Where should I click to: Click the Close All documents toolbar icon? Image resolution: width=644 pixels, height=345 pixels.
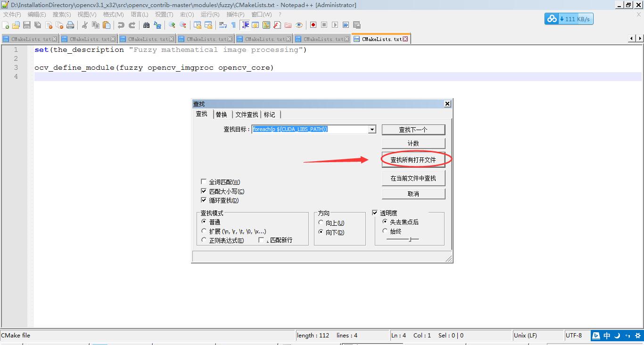(59, 25)
